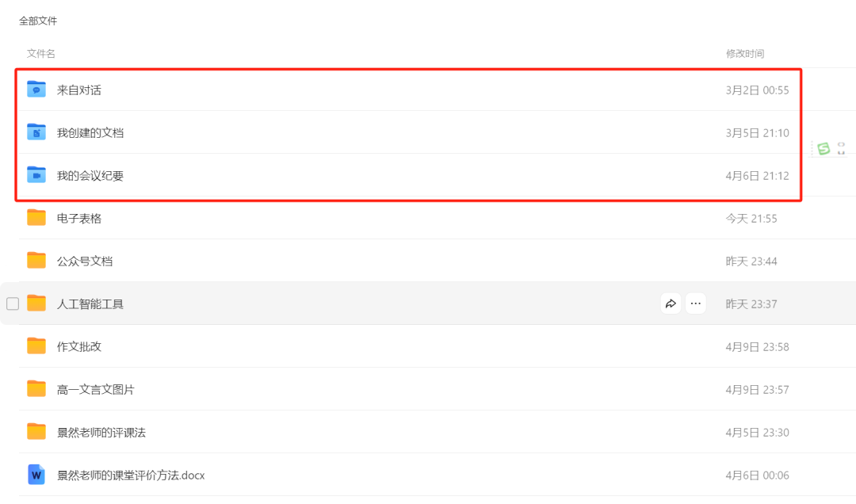The width and height of the screenshot is (856, 504).
Task: Click the 我的会议纪要 video folder icon
Action: (x=36, y=175)
